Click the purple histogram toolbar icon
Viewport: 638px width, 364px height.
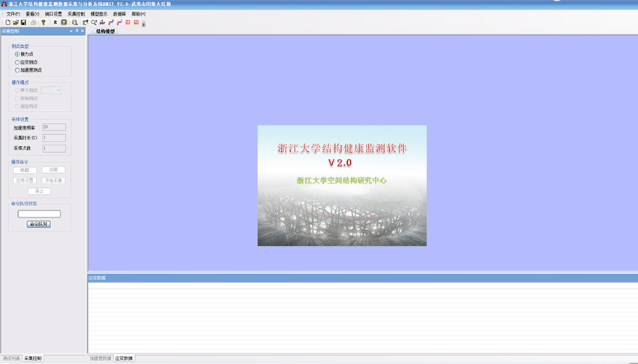click(x=102, y=22)
